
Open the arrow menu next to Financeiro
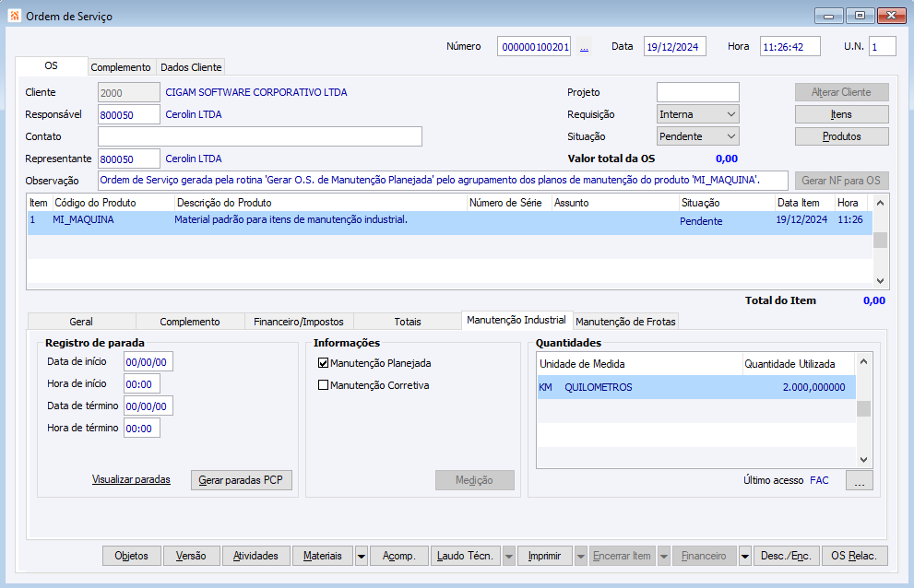click(745, 556)
